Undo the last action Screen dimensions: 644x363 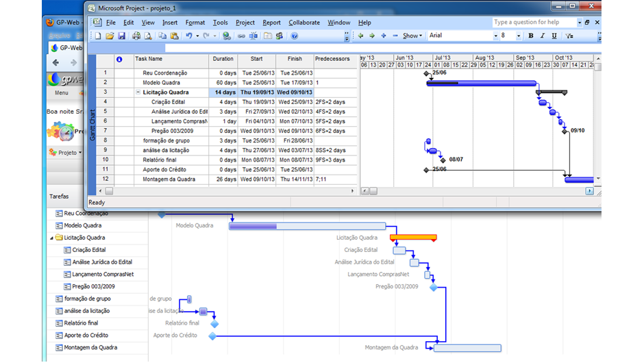click(x=189, y=36)
